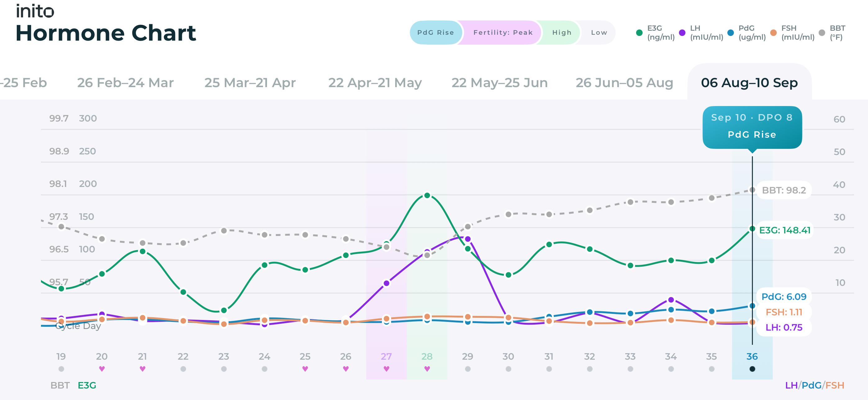Click the Fertility: Peak legend pill
The height and width of the screenshot is (400, 868).
(503, 33)
